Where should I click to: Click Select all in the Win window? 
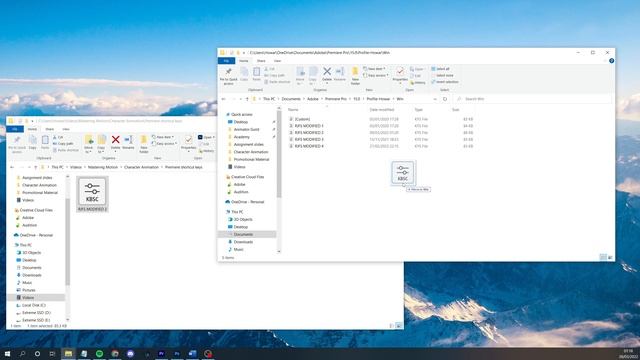[x=440, y=69]
